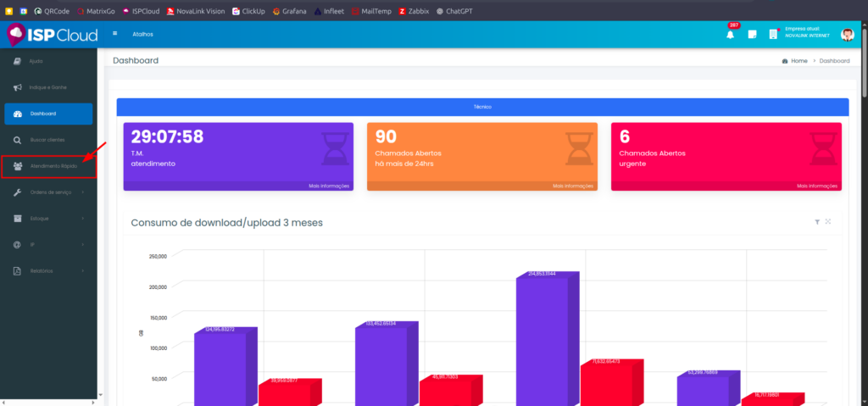Open the notifications bell with 287 badge
This screenshot has height=406, width=868.
(x=730, y=34)
